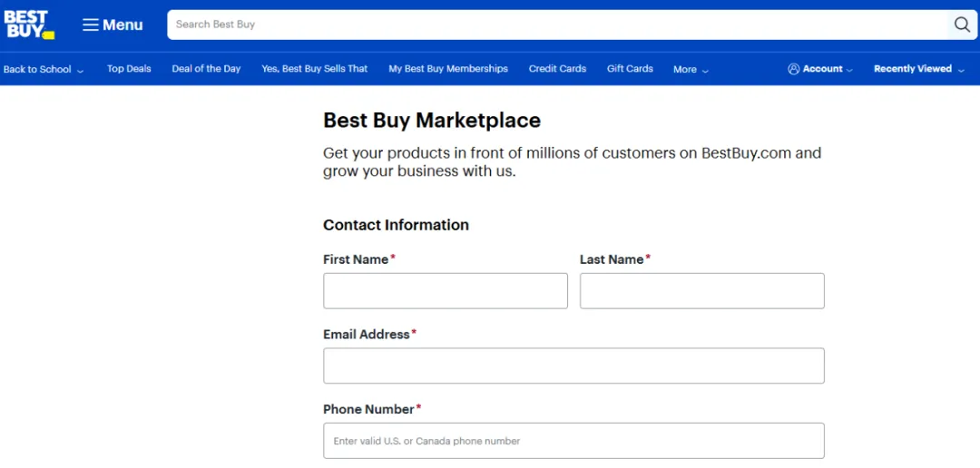The image size is (980, 468).
Task: Select the Email Address field
Action: [x=573, y=366]
